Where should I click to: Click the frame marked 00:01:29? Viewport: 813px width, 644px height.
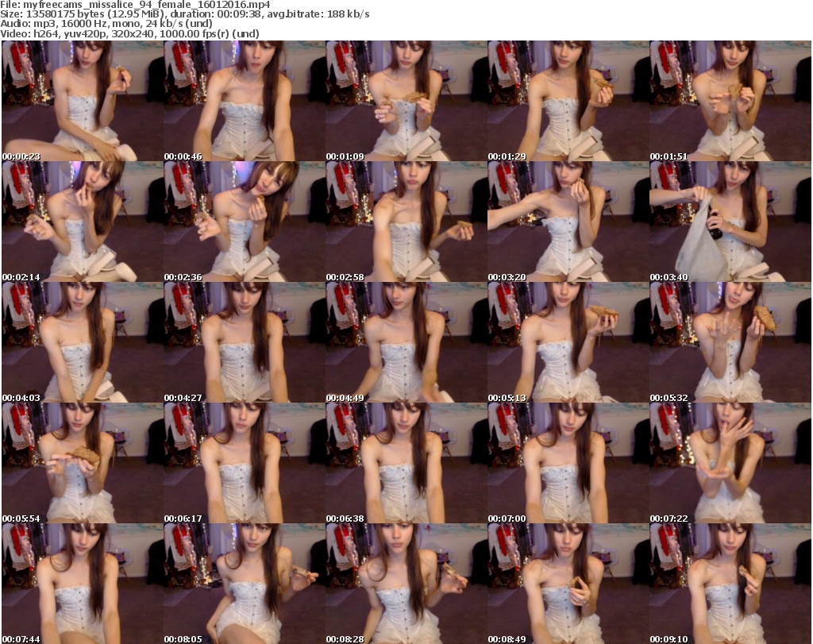click(568, 101)
